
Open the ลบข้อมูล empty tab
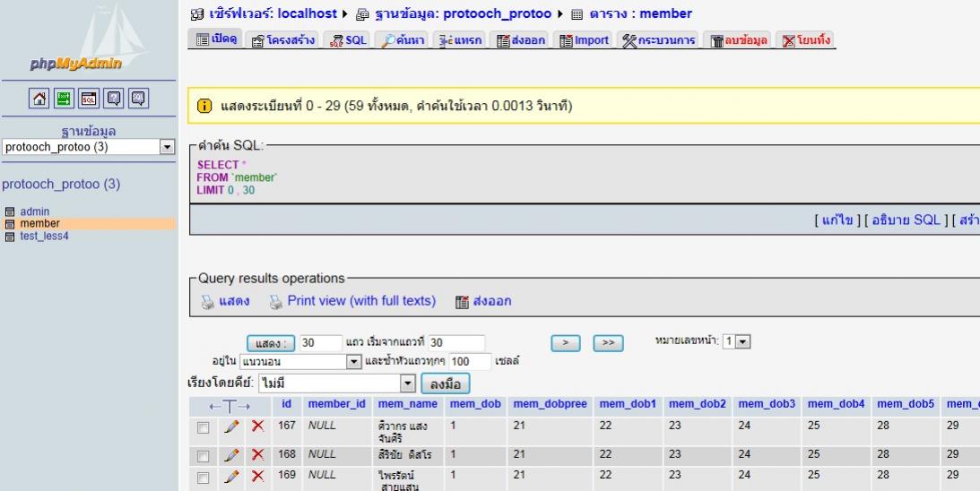click(x=738, y=40)
